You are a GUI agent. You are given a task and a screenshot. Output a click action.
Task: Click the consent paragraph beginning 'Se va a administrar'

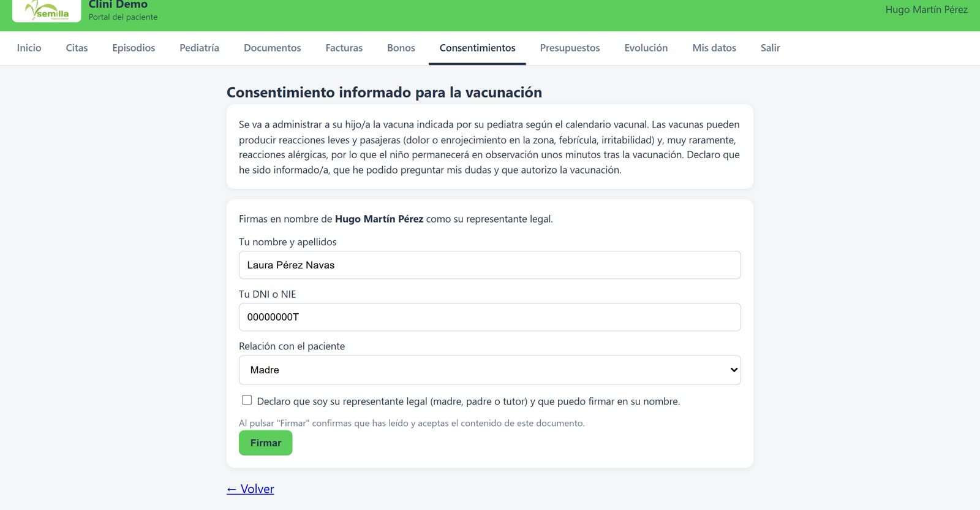[x=489, y=147]
